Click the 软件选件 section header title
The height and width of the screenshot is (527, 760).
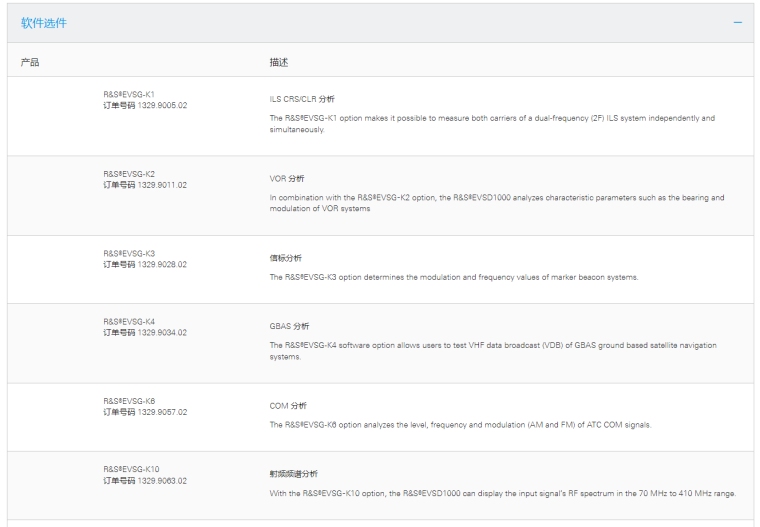[45, 23]
